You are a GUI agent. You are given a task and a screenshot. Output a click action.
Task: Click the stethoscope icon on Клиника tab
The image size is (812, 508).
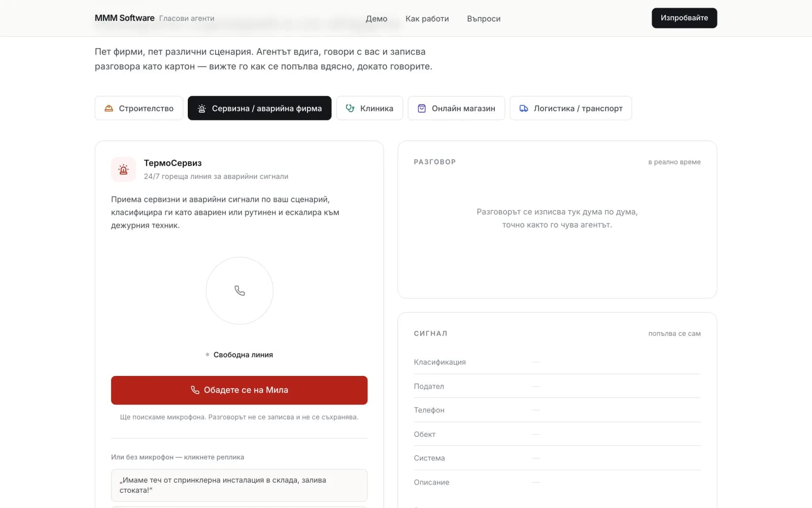point(350,108)
